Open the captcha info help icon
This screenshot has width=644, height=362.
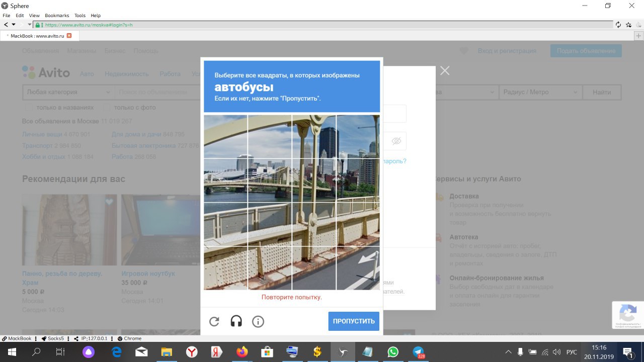pos(258,322)
